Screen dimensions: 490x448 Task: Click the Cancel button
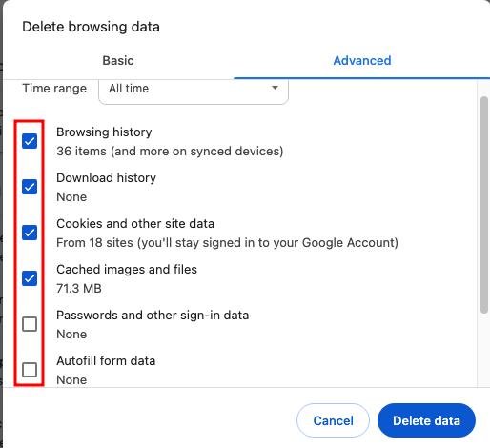pyautogui.click(x=333, y=420)
